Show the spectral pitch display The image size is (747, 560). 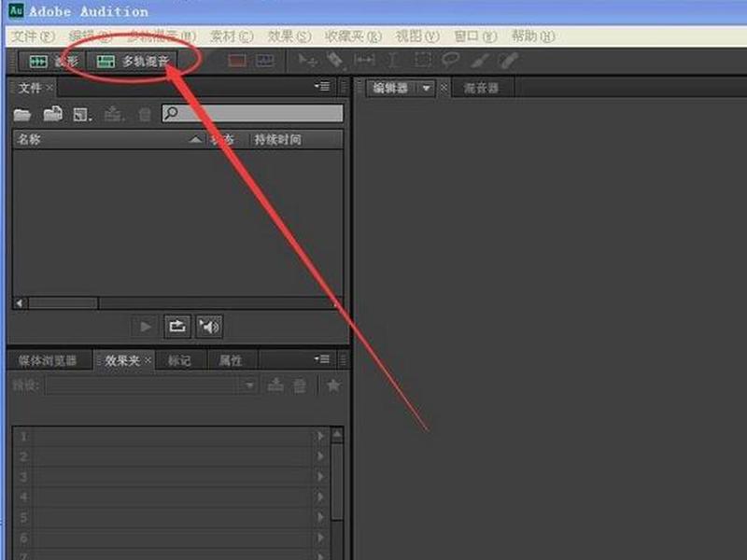[265, 61]
